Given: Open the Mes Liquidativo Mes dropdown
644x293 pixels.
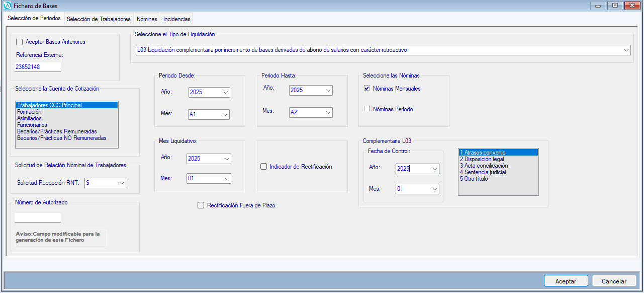Looking at the screenshot, I should (226, 179).
